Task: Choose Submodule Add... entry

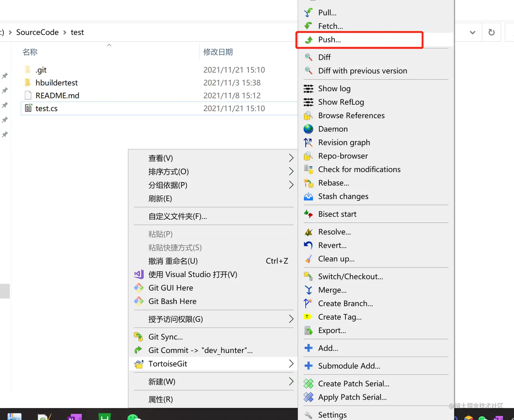Action: [376, 366]
